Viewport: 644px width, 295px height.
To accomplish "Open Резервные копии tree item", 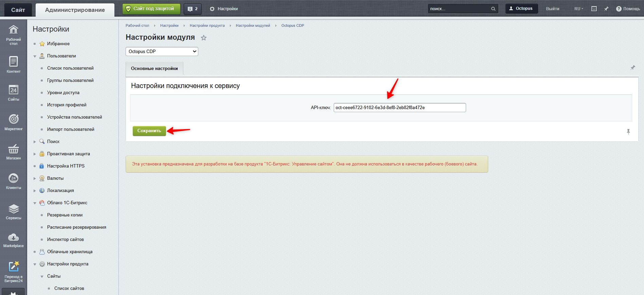I will (65, 215).
